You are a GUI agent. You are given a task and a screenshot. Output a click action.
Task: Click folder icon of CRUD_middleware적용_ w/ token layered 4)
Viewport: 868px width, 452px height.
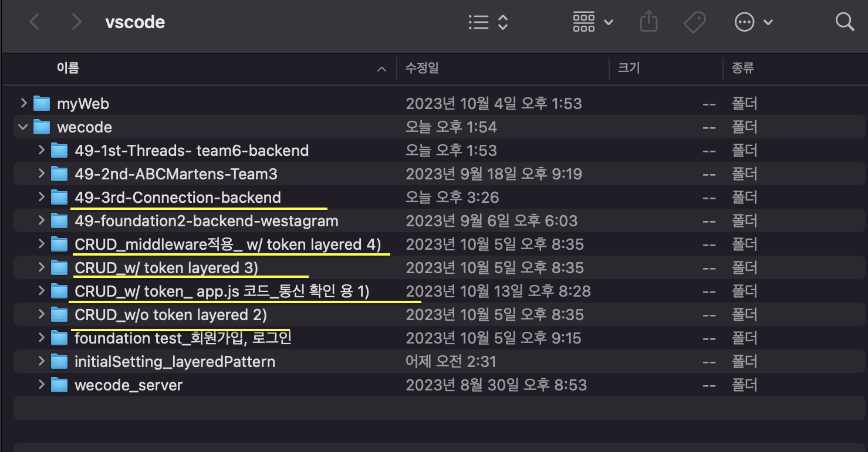coord(59,244)
